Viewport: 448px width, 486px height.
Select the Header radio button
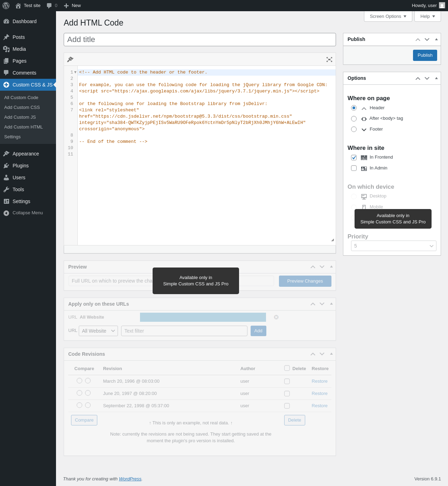(354, 108)
